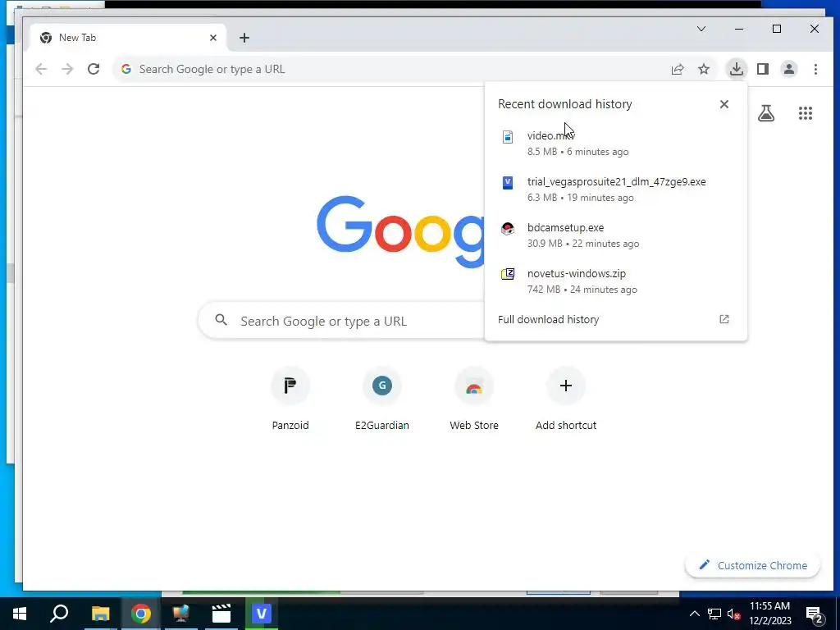
Task: Open the network tray icon
Action: (x=714, y=614)
